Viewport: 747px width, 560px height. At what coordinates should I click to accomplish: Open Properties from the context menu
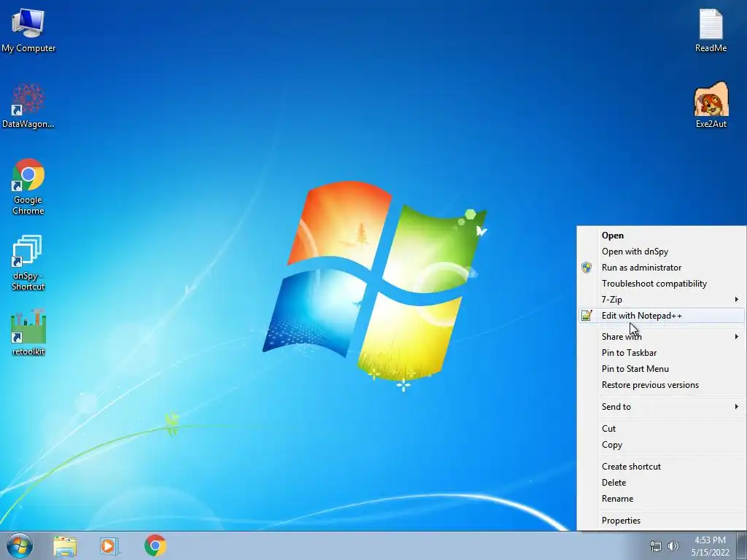point(661,521)
